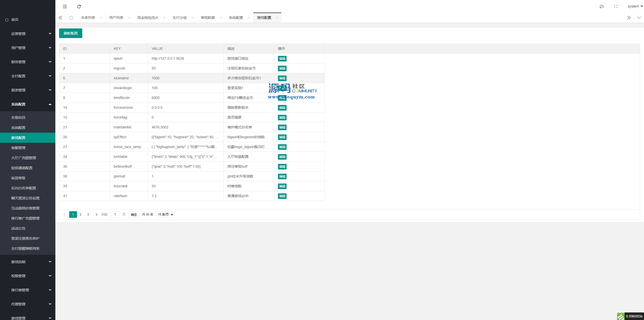Viewport: 644px width, 320px height.
Task: Click the page number input field
Action: pyautogui.click(x=115, y=215)
